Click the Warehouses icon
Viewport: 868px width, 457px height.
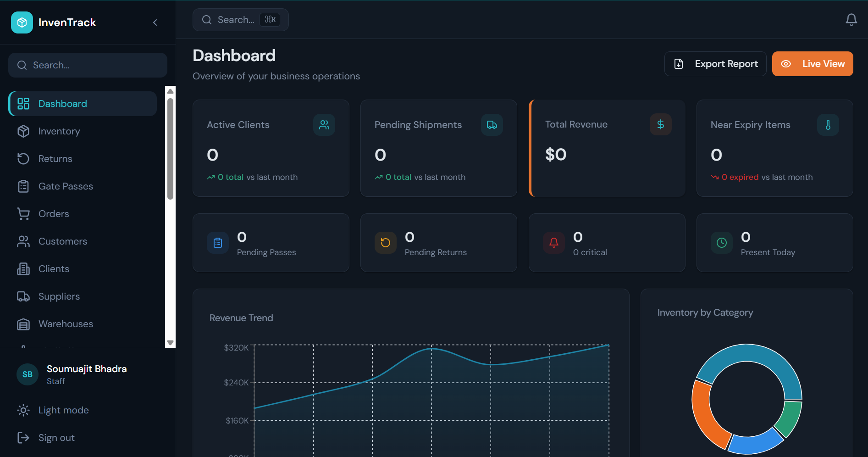[x=23, y=324]
